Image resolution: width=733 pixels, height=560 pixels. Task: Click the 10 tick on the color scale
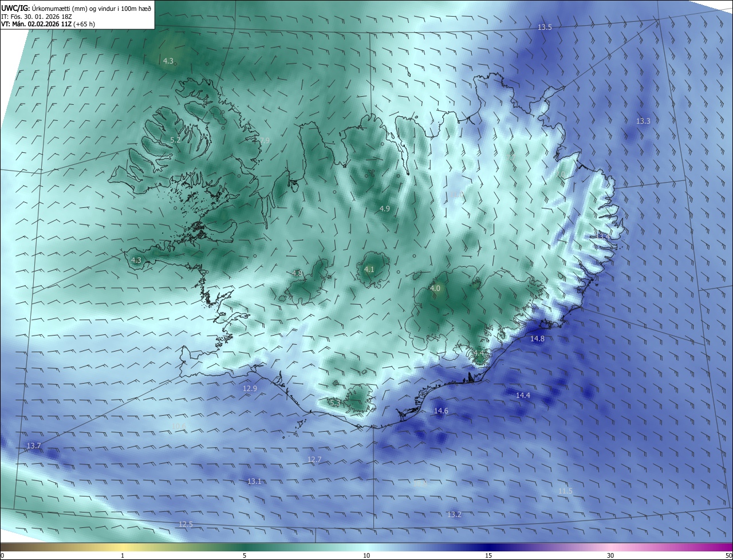tap(366, 555)
